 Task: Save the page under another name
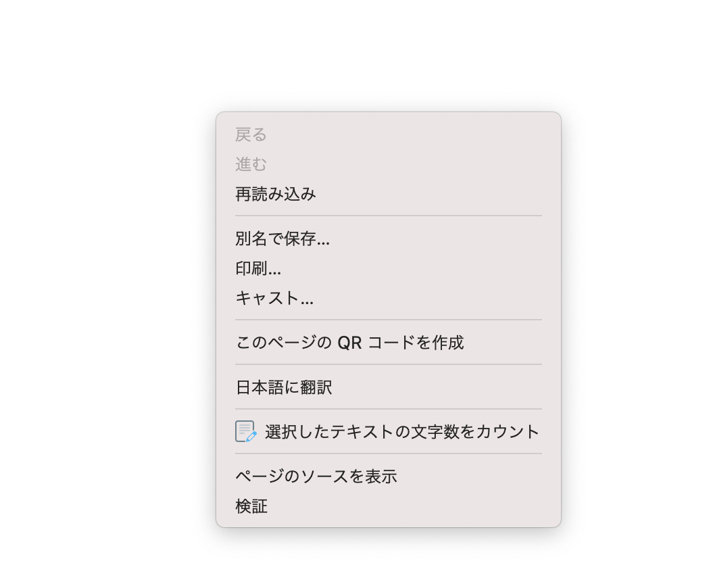click(282, 239)
